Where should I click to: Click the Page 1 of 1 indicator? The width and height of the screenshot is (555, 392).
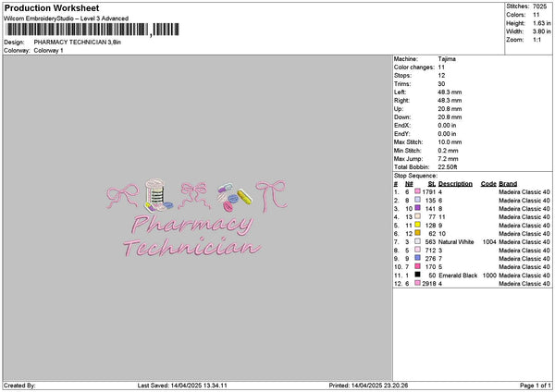coord(536,386)
